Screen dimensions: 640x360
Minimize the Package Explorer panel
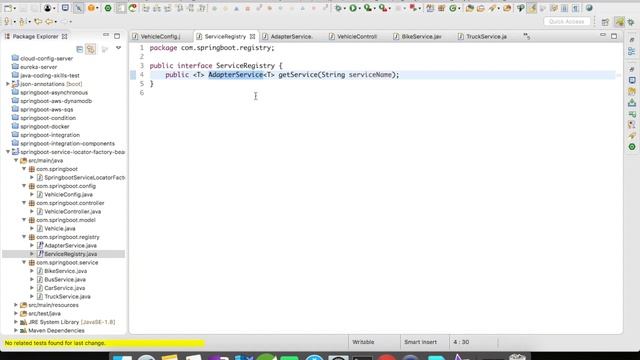(x=106, y=36)
